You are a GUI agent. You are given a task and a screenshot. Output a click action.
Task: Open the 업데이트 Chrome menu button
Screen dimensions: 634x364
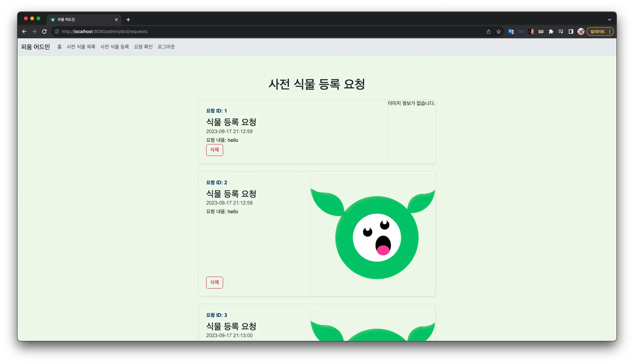click(x=600, y=32)
